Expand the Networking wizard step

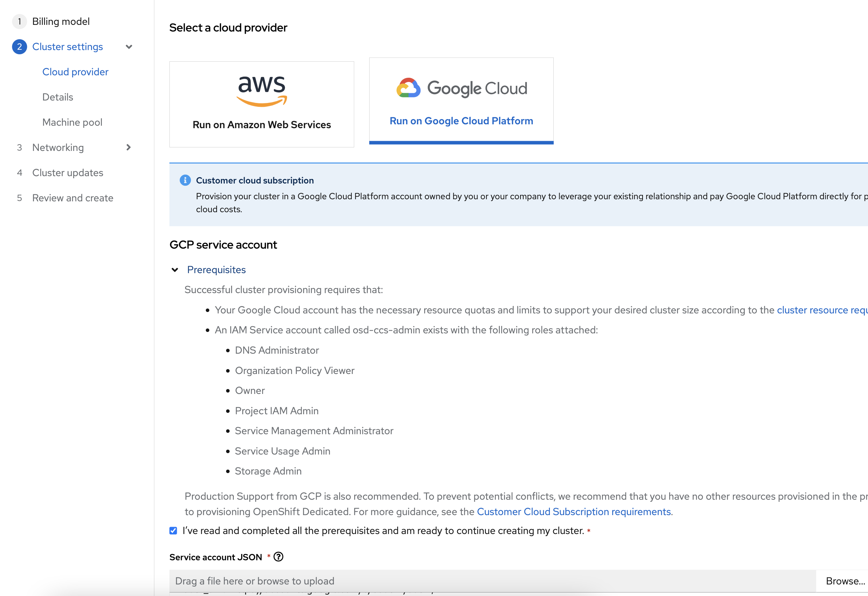tap(129, 147)
